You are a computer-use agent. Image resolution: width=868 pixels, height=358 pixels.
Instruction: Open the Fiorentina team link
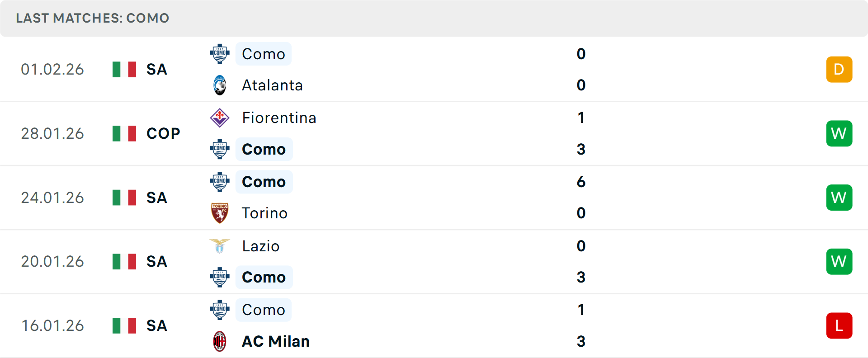pos(279,118)
